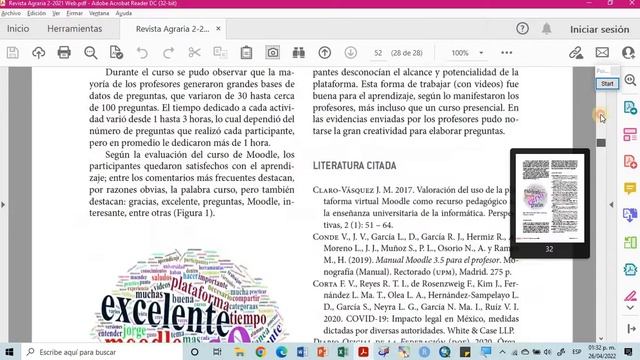Close the Revista Agraria document tab

click(x=218, y=29)
